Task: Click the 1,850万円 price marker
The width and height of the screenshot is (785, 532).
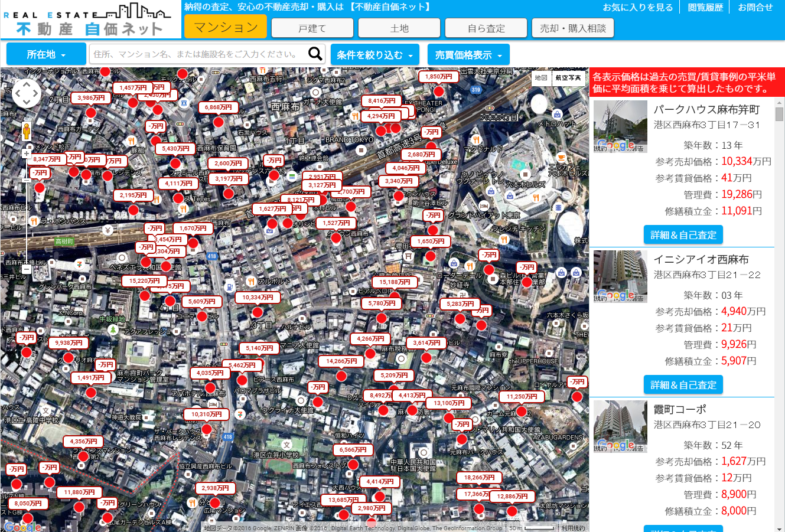Action: coord(438,77)
